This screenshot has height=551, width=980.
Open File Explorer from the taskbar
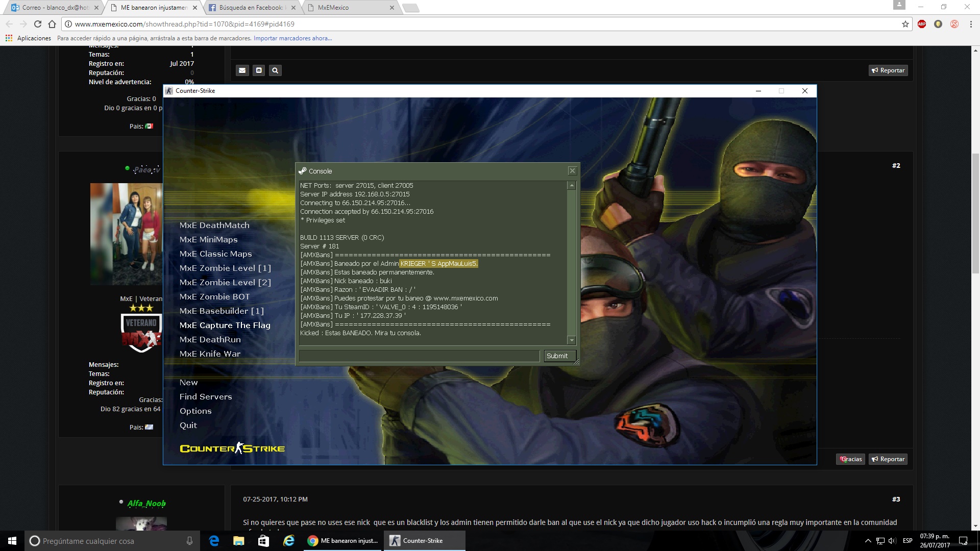238,541
